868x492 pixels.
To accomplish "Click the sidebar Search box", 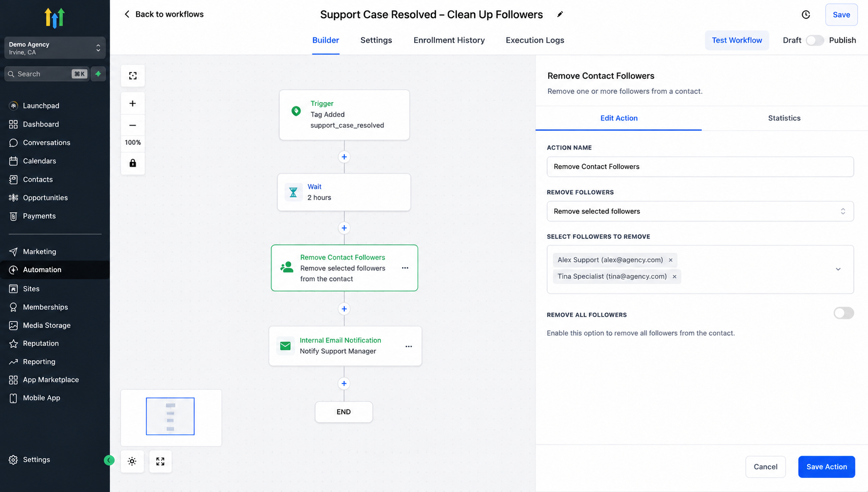I will point(46,74).
